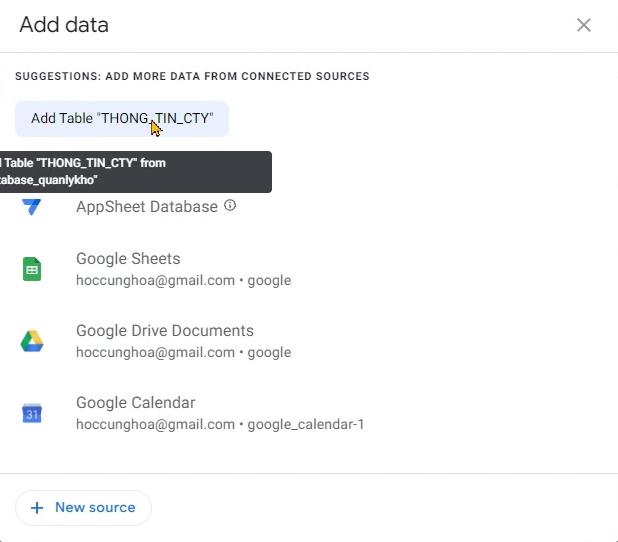The image size is (618, 542).
Task: Click the plus icon on New source
Action: click(x=37, y=508)
